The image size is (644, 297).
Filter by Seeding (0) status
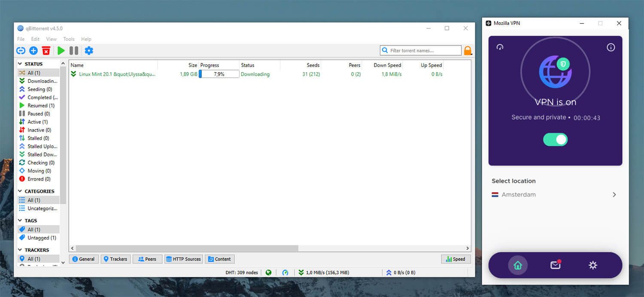tap(39, 89)
